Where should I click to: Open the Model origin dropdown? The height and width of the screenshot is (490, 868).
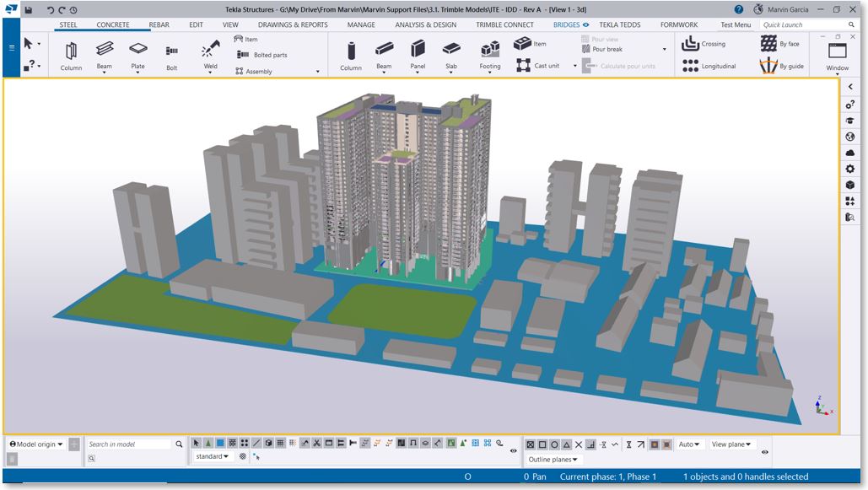(36, 444)
